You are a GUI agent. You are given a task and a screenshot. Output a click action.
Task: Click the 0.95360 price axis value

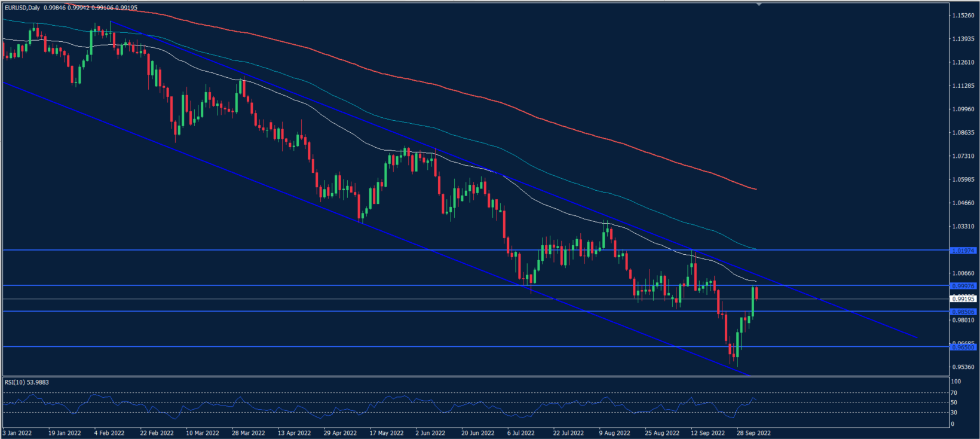(x=963, y=367)
